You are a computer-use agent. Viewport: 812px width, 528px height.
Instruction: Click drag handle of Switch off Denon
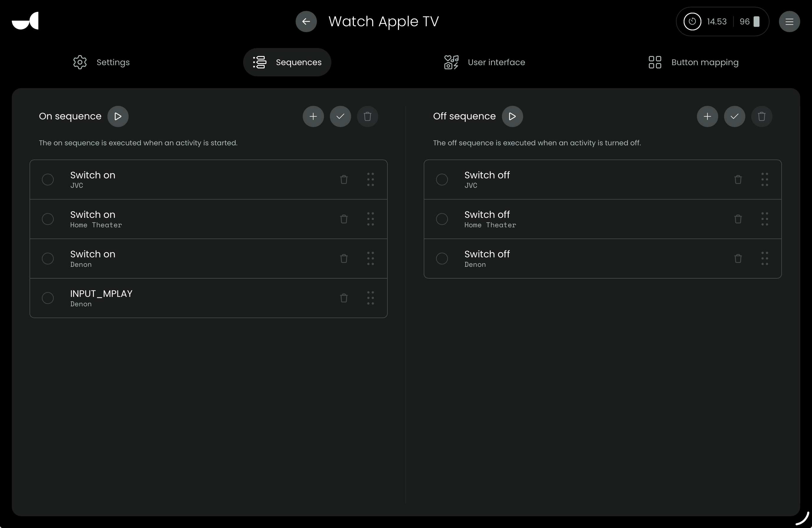coord(764,258)
